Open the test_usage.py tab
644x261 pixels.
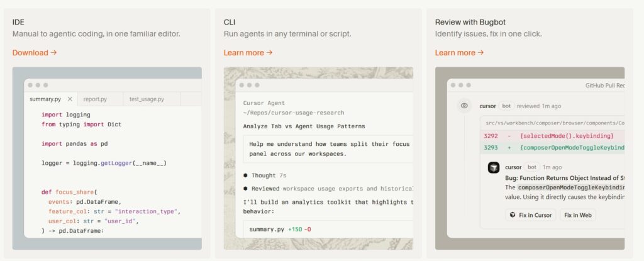pyautogui.click(x=147, y=99)
